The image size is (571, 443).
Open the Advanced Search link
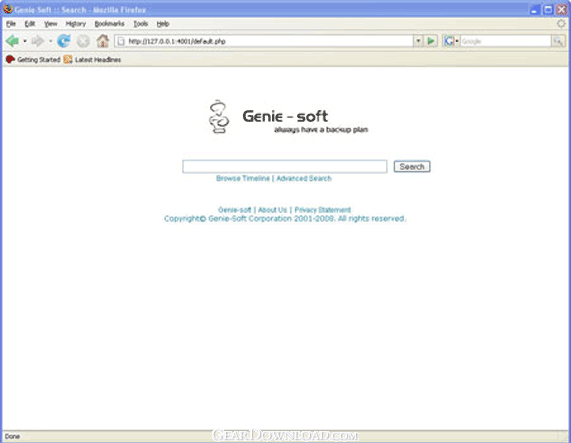(x=304, y=178)
